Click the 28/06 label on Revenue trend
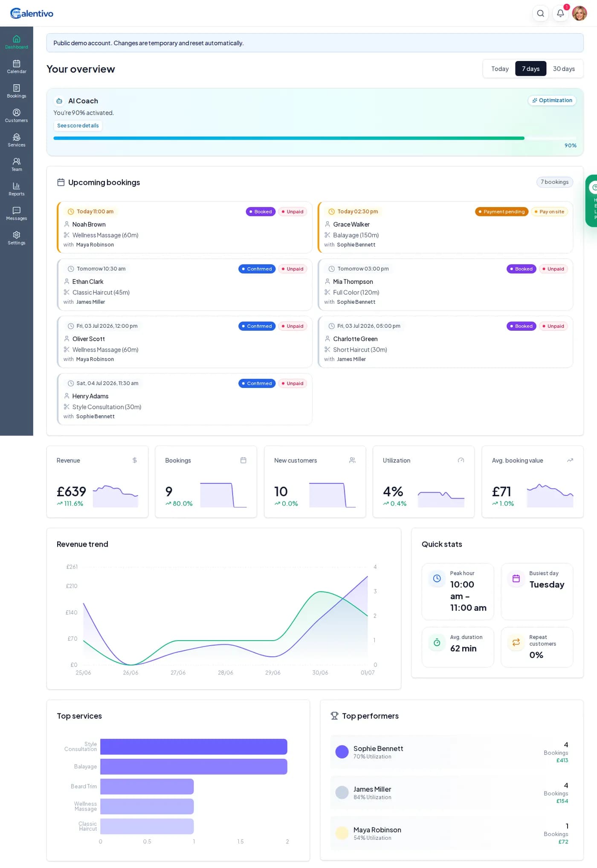Screen dimensions: 597x868 (225, 673)
